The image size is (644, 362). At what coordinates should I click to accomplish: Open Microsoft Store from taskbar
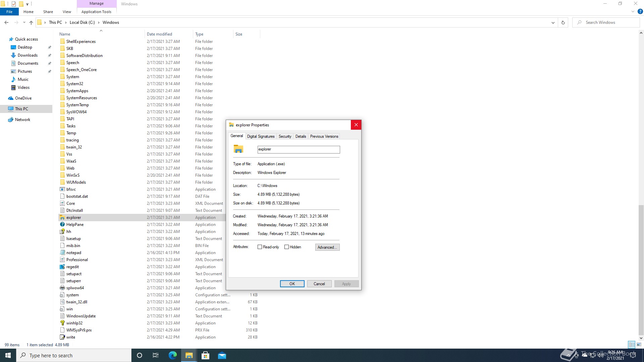(206, 355)
